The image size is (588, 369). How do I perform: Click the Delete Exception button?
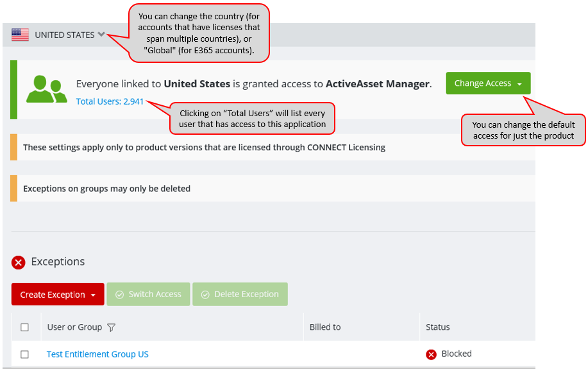(240, 295)
